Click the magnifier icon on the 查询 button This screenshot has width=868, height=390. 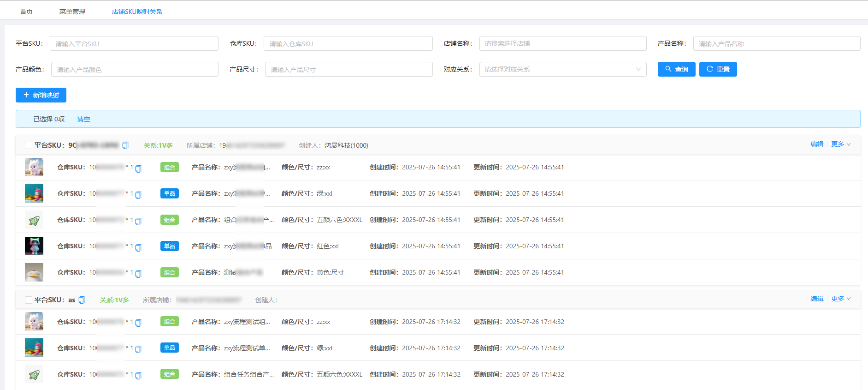[668, 69]
